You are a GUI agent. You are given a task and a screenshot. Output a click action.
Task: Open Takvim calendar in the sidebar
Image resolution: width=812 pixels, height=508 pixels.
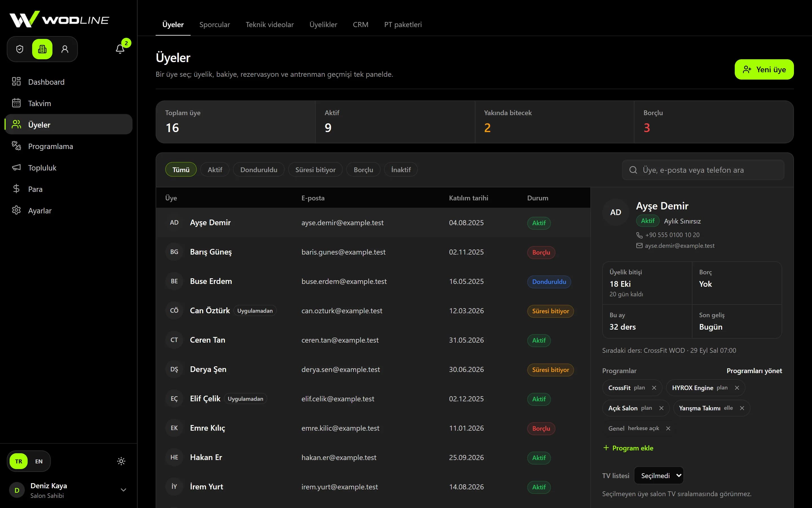click(x=69, y=103)
